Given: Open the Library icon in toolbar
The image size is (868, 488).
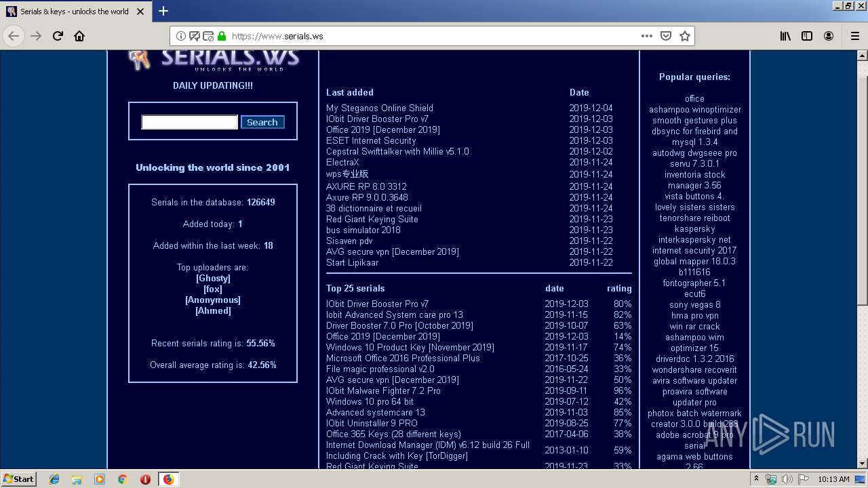Looking at the screenshot, I should coord(785,36).
